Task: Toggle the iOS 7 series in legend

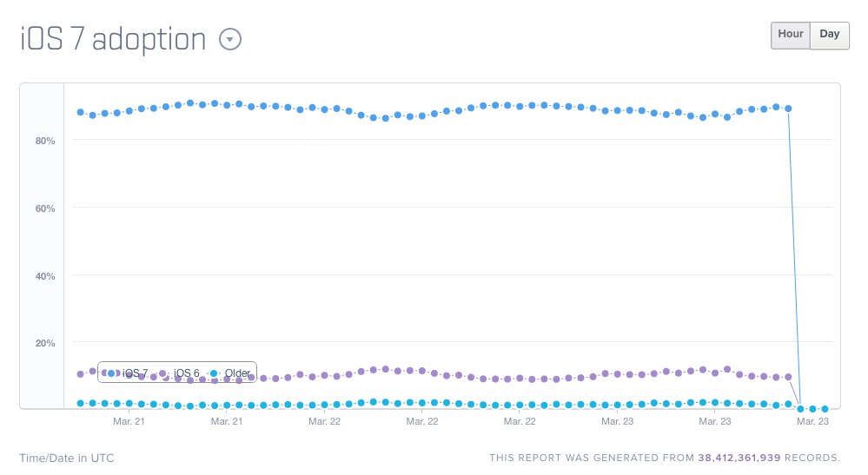Action: coord(135,373)
